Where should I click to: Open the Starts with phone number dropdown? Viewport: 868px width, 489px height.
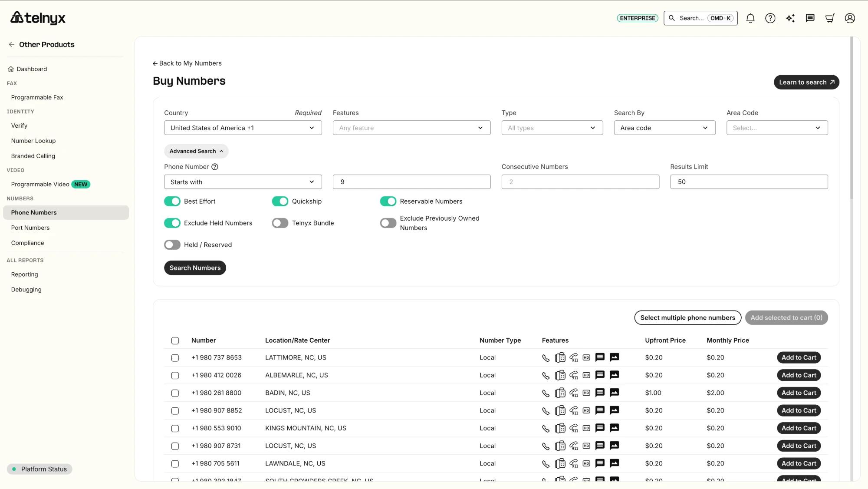(243, 182)
